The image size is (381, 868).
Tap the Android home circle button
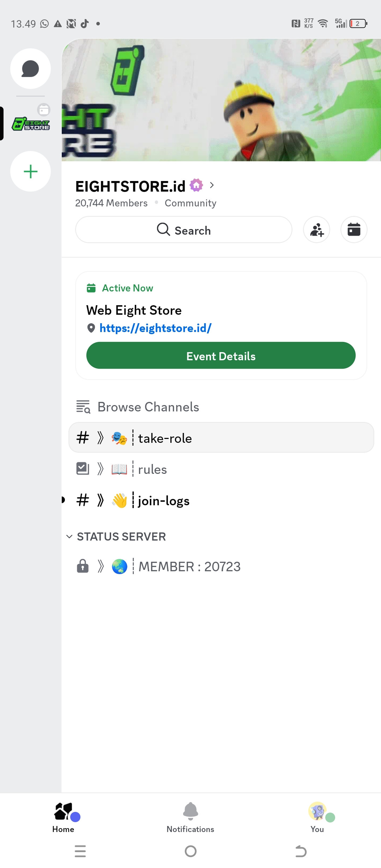point(190,851)
